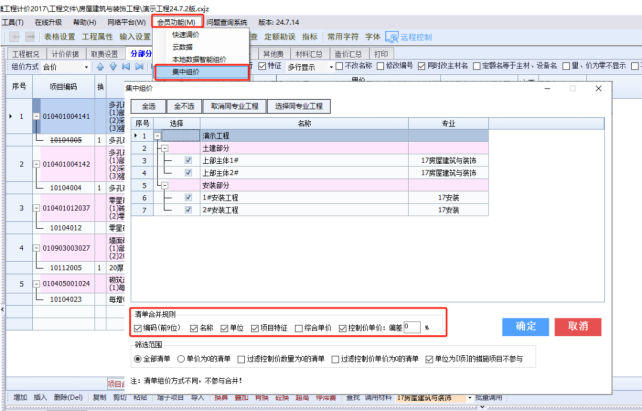This screenshot has height=411, width=642.
Task: Enable 定额名等于主材、设备名 checkbox
Action: click(x=477, y=66)
